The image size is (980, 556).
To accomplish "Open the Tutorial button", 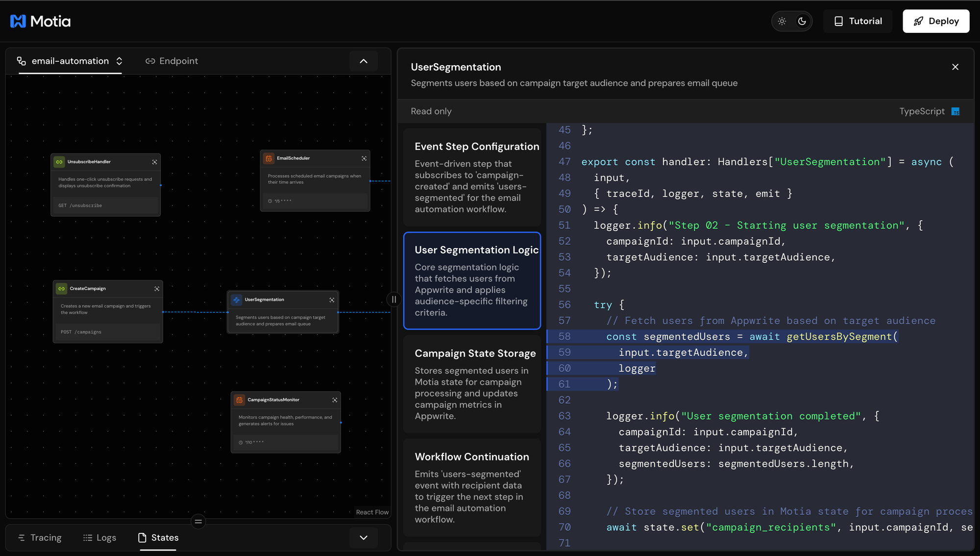I will [858, 21].
